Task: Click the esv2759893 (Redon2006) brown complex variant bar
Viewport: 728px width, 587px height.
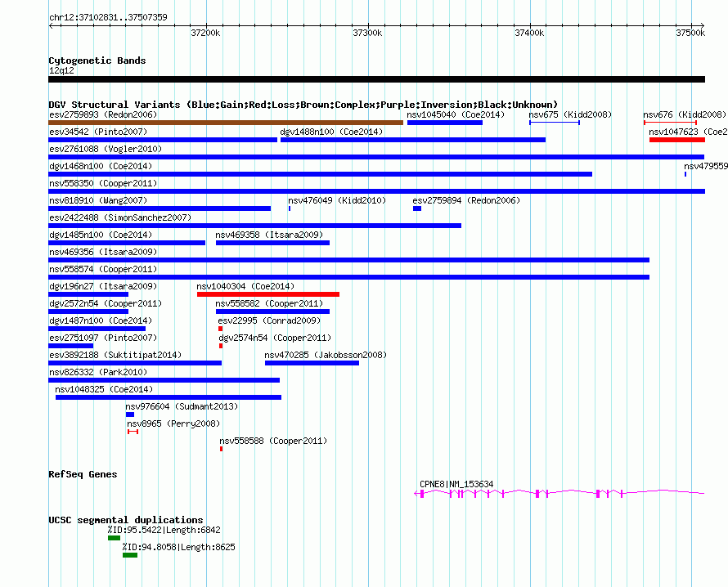Action: pos(226,123)
